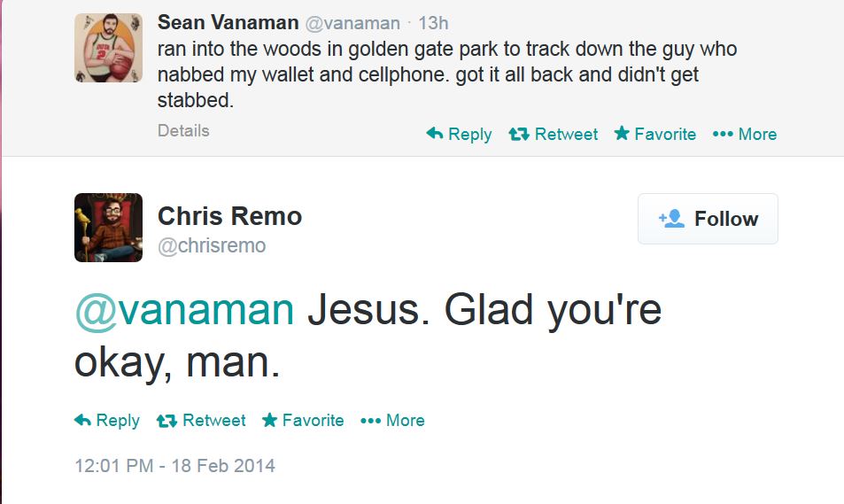Open Sean Vanaman's name link
The image size is (844, 504).
click(228, 23)
